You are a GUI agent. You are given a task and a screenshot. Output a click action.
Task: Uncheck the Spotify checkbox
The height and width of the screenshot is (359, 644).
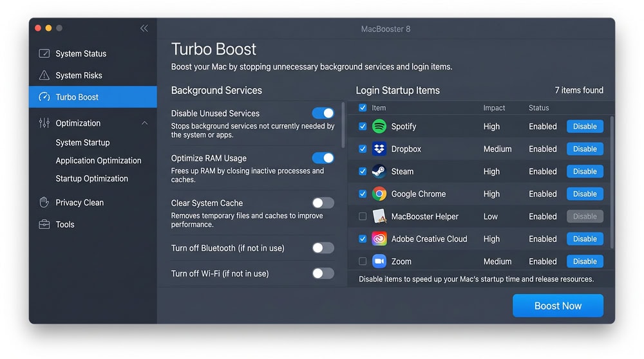362,126
